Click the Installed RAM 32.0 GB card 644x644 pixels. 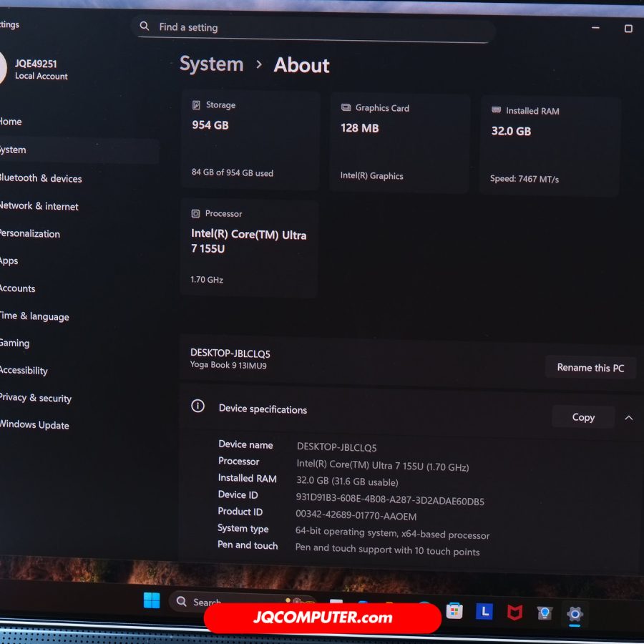[x=550, y=146]
